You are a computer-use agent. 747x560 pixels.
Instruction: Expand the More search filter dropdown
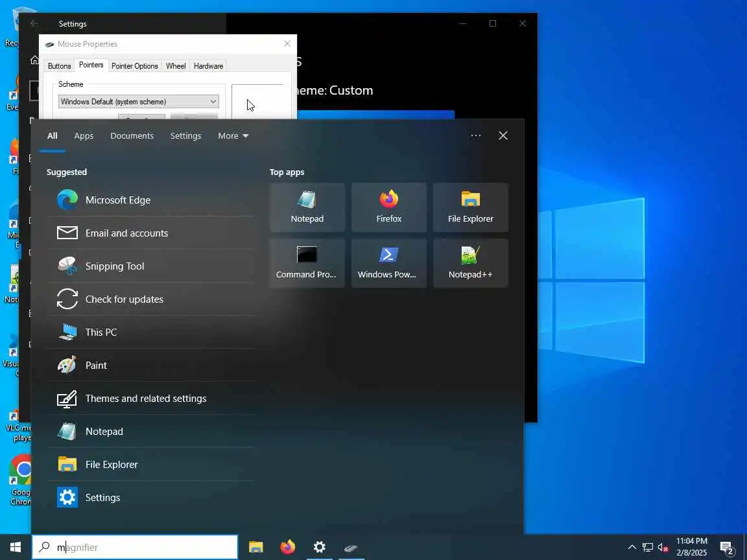(x=233, y=135)
